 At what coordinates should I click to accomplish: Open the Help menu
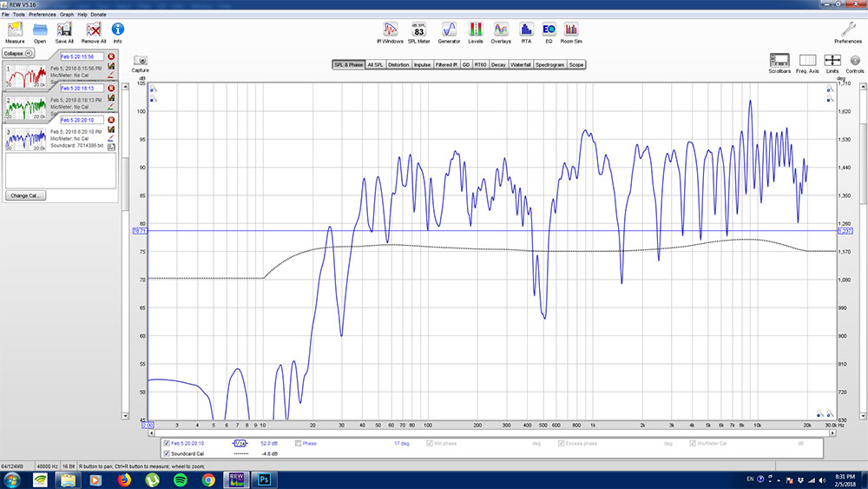pos(82,15)
